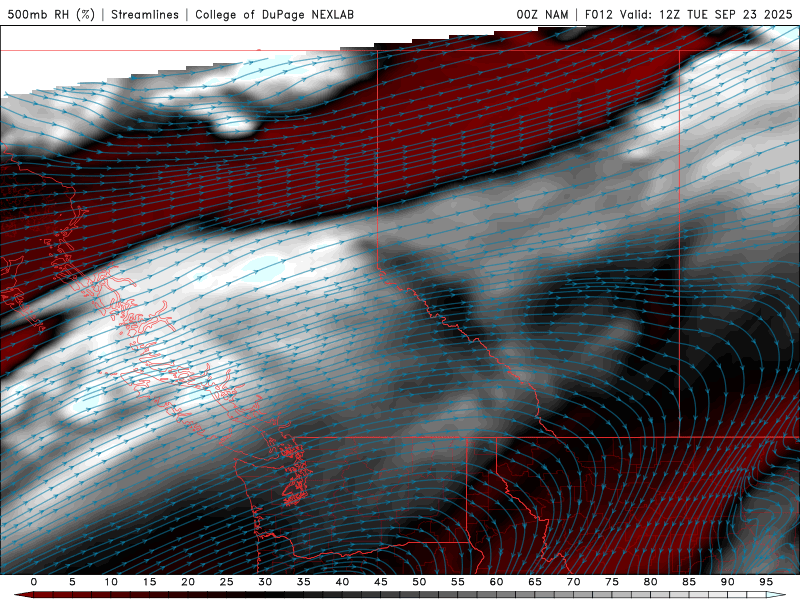Click the mid-gray color bar segment below 60
This screenshot has width=800, height=600.
[486, 595]
